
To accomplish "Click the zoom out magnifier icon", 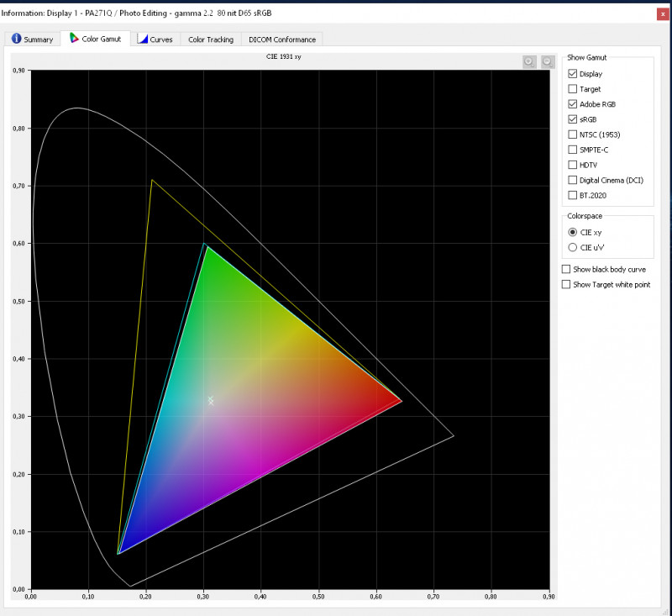I will [x=548, y=61].
